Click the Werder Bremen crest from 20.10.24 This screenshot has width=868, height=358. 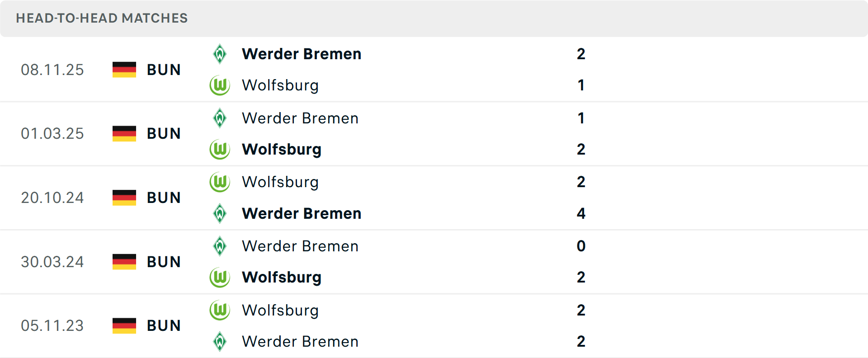pyautogui.click(x=220, y=214)
